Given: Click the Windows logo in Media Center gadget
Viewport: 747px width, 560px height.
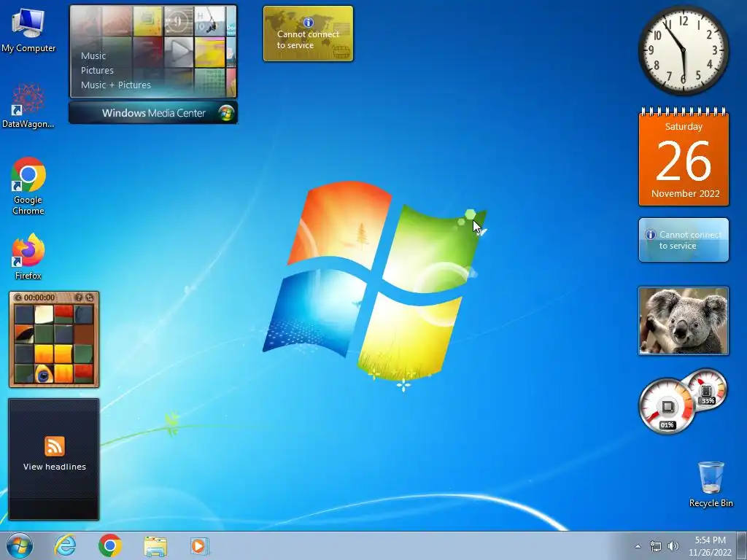Looking at the screenshot, I should point(226,113).
